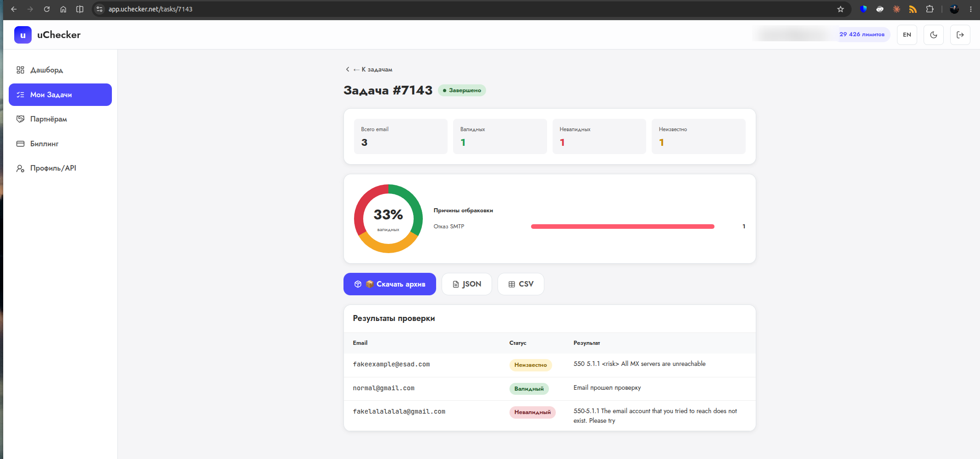Export results as CSV
Screen dimensions: 980x459
click(521, 284)
